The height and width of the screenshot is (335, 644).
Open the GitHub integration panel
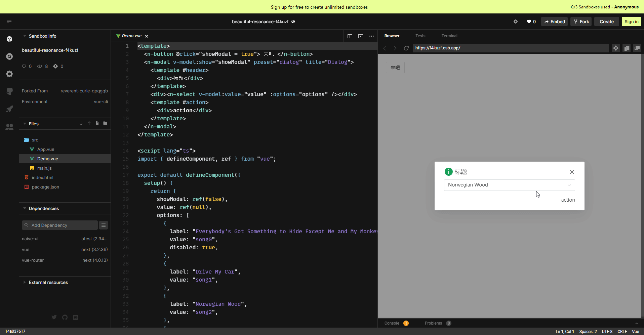[x=9, y=91]
